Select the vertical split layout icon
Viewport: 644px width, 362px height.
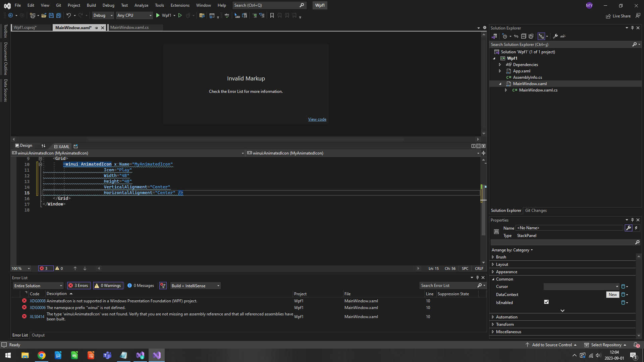pos(473,146)
